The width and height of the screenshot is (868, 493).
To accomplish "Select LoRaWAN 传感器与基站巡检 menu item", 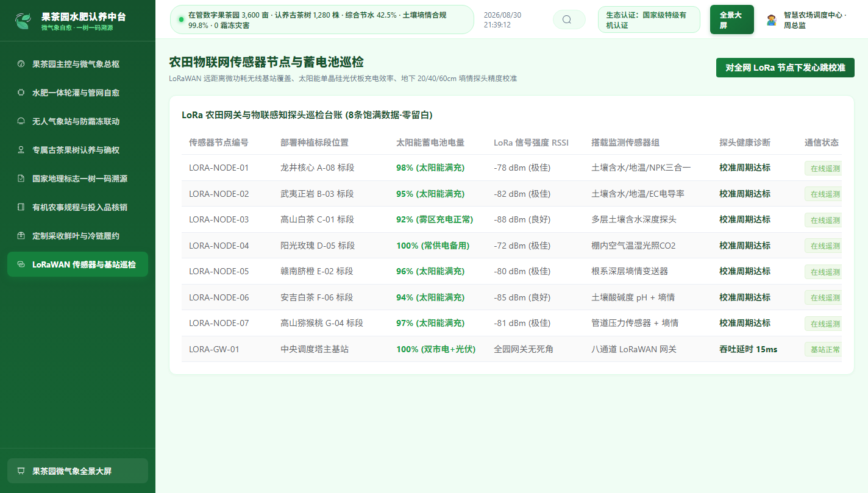I will 77,264.
